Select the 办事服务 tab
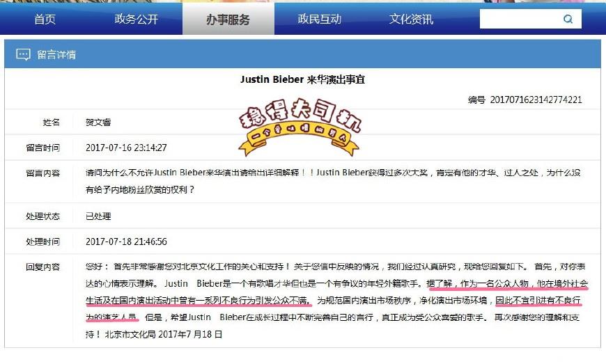This screenshot has height=364, width=606. pos(228,19)
